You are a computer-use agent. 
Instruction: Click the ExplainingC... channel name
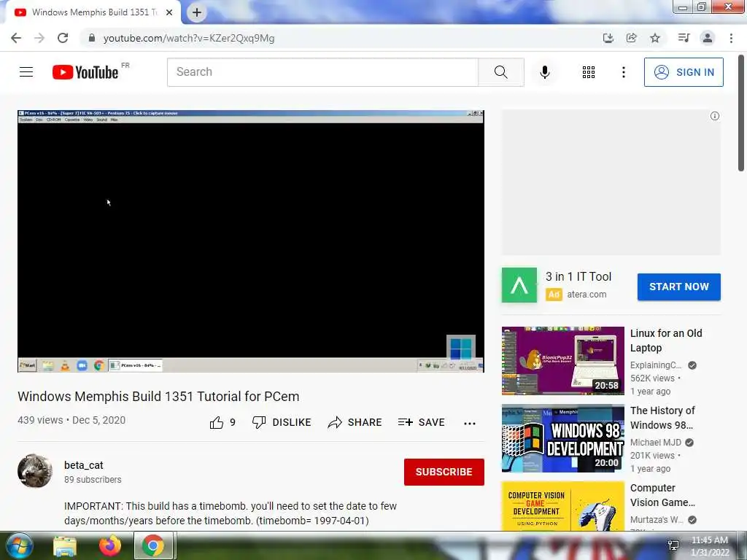coord(656,365)
